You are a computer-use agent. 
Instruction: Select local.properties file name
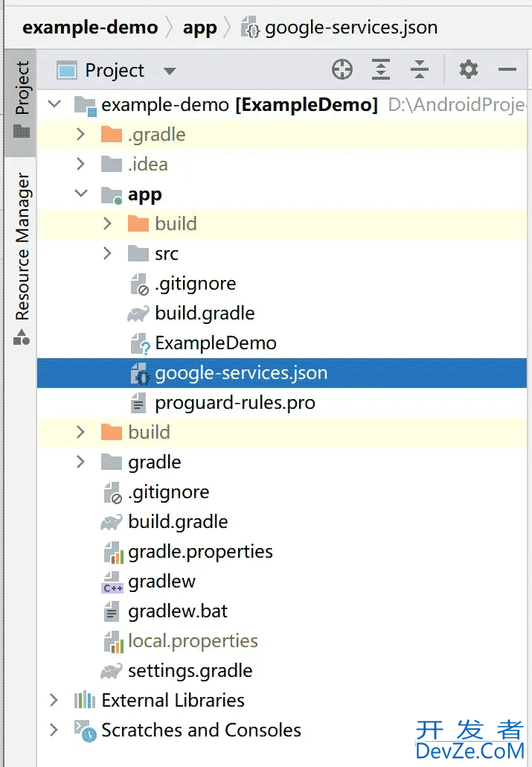pos(193,641)
